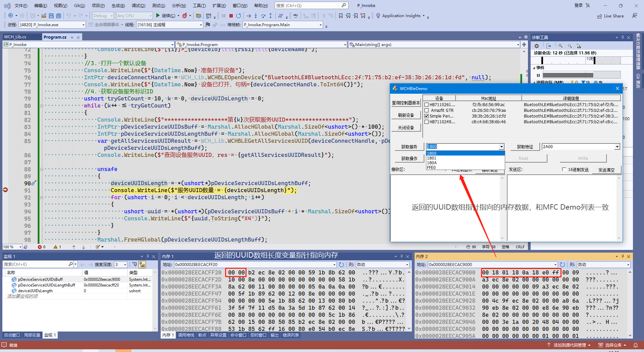Image resolution: width=644 pixels, height=352 pixels.
Task: Click the Memory 2 address input field
Action: coord(492,265)
